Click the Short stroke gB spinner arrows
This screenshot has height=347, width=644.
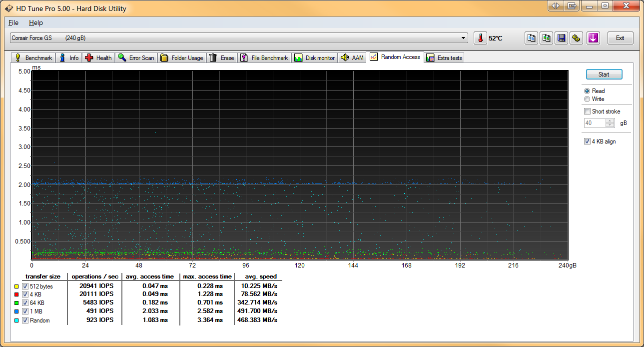pyautogui.click(x=610, y=123)
